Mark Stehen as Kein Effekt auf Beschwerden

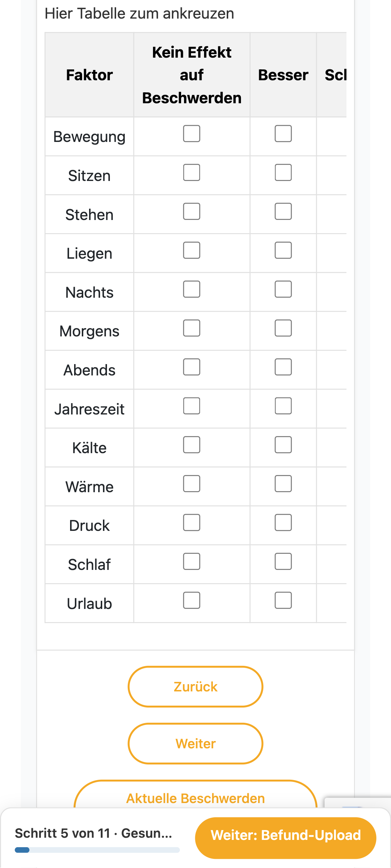point(192,211)
